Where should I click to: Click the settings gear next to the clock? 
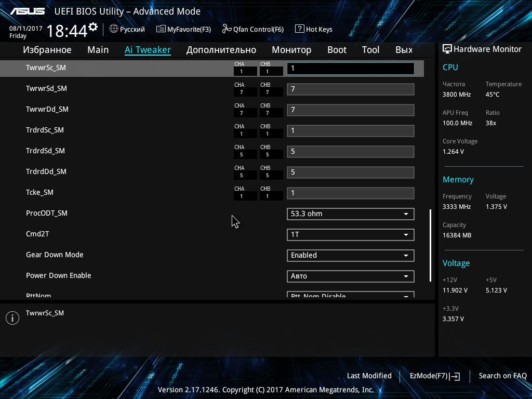[93, 27]
